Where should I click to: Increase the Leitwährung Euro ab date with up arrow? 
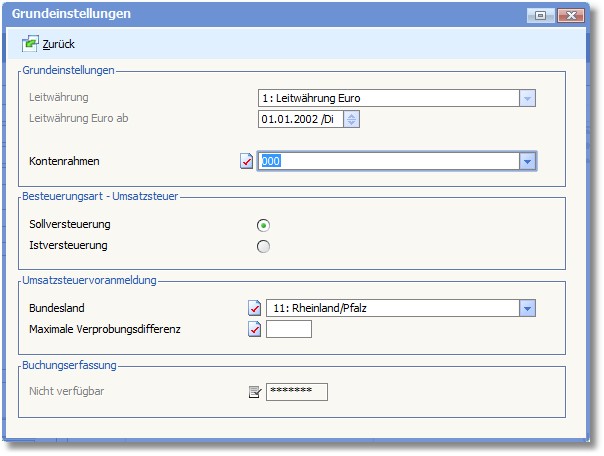point(351,115)
